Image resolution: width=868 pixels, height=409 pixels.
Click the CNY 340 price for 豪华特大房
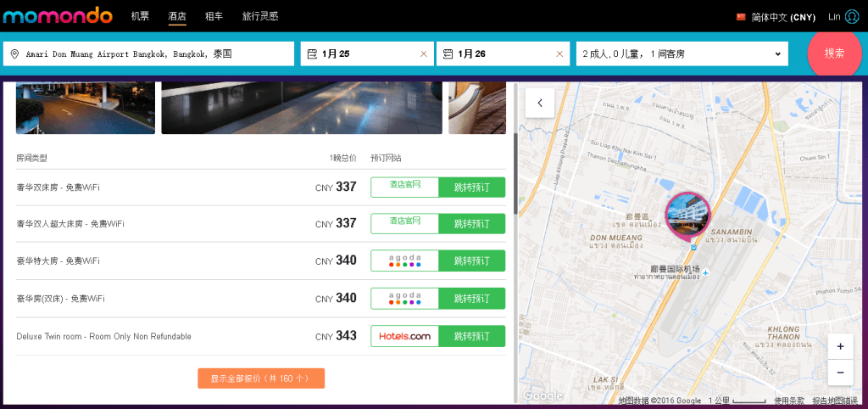tap(336, 261)
